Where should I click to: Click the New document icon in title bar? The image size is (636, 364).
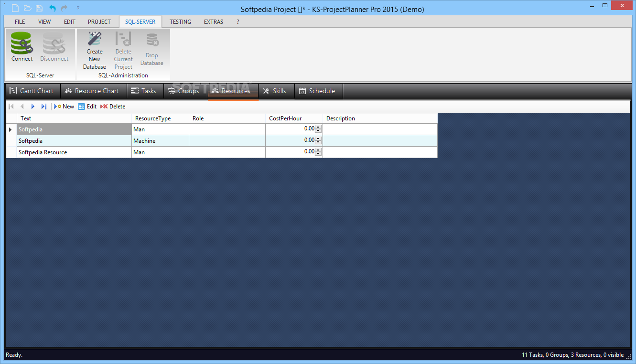15,8
